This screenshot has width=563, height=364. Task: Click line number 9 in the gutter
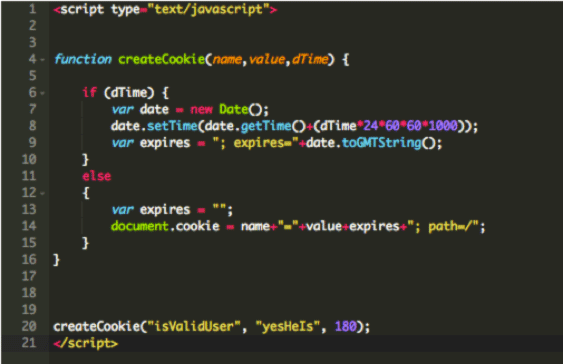[33, 143]
